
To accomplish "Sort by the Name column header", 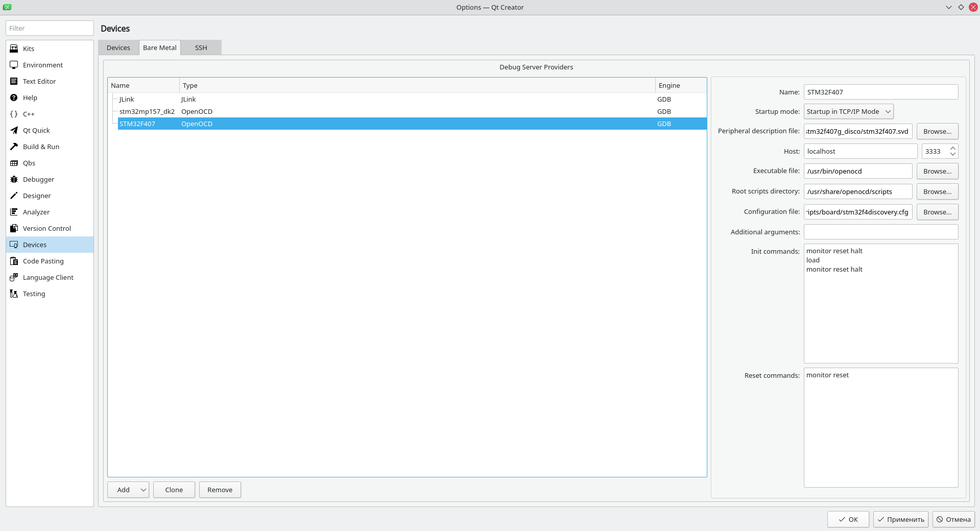I will pos(144,85).
